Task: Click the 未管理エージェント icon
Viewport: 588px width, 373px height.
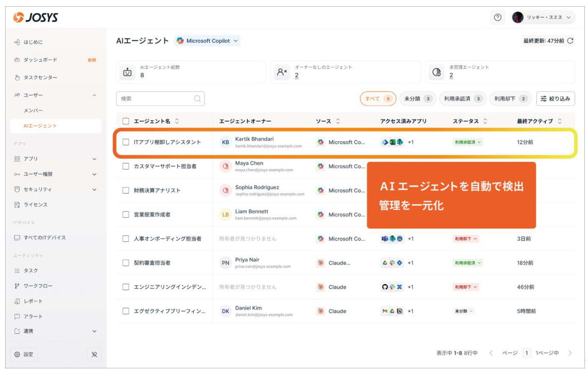Action: point(436,72)
